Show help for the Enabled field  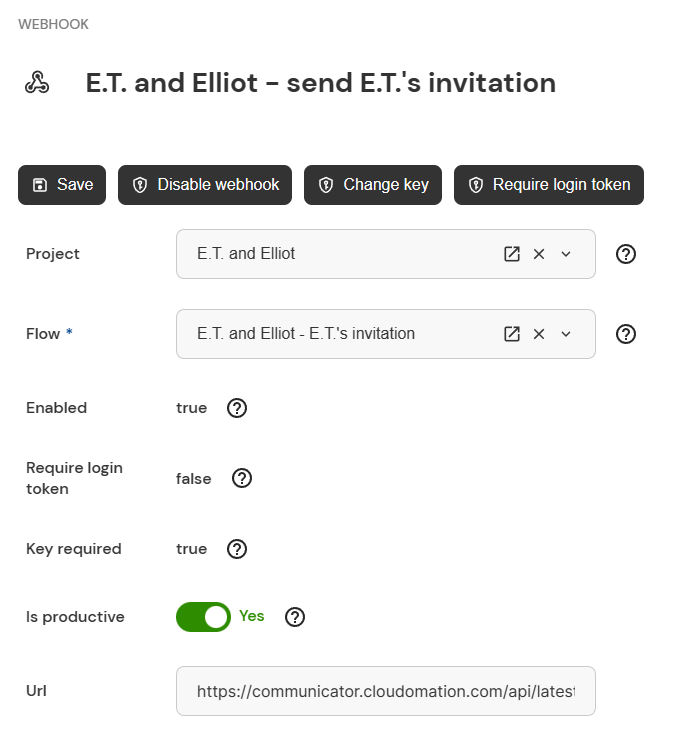pyautogui.click(x=237, y=408)
